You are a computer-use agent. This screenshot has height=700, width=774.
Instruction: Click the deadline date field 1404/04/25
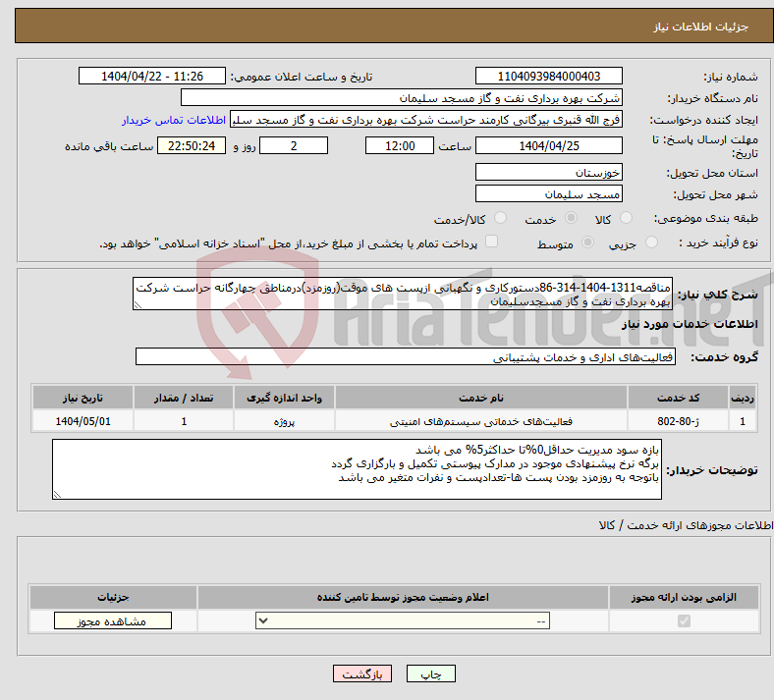point(548,145)
